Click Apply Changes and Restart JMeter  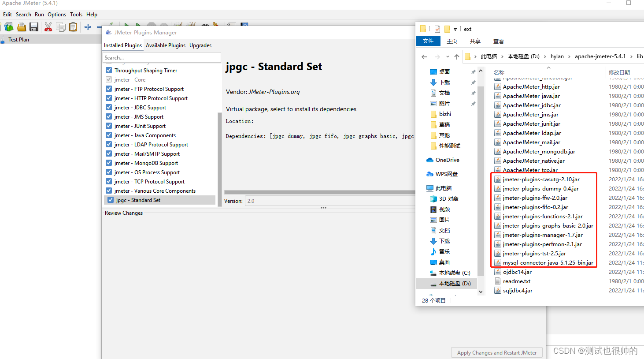point(497,353)
